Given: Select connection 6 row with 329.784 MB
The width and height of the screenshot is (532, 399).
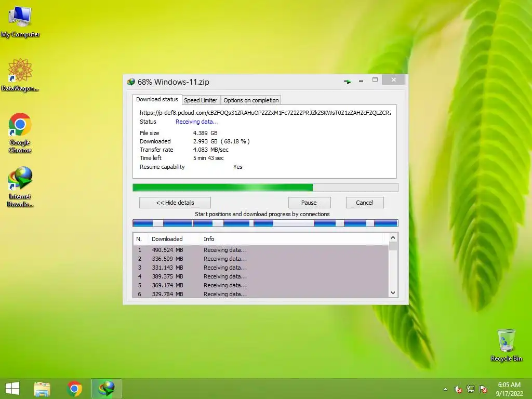Looking at the screenshot, I should 261,294.
